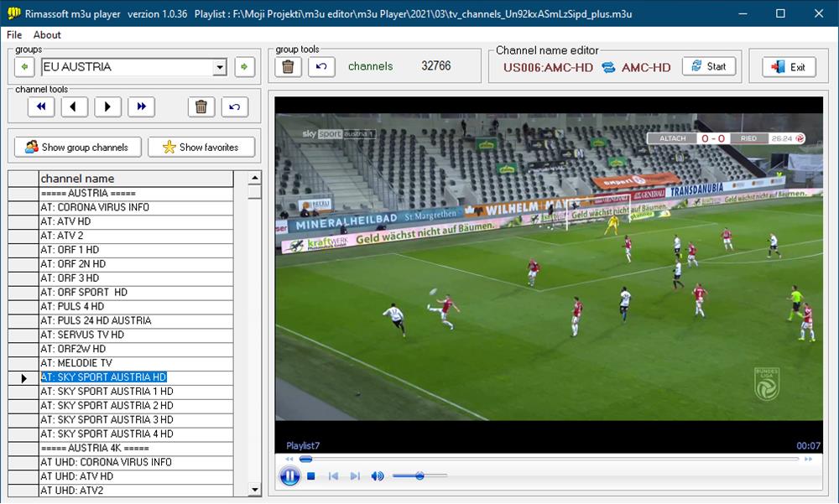Viewport: 839px width, 504px height.
Task: Open the File menu
Action: click(14, 34)
